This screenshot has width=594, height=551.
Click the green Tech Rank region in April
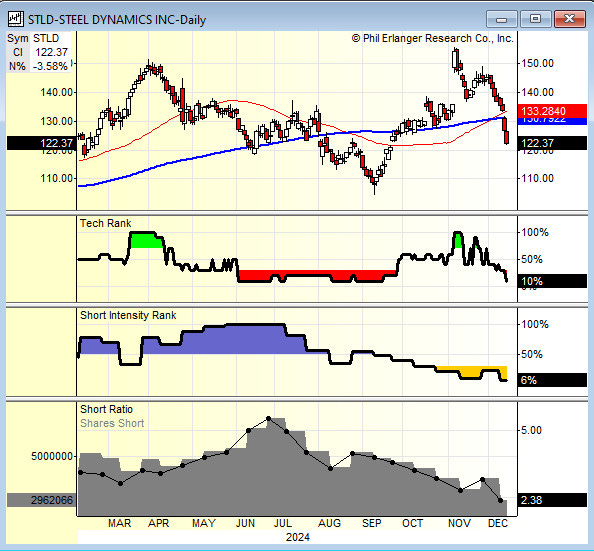(146, 240)
